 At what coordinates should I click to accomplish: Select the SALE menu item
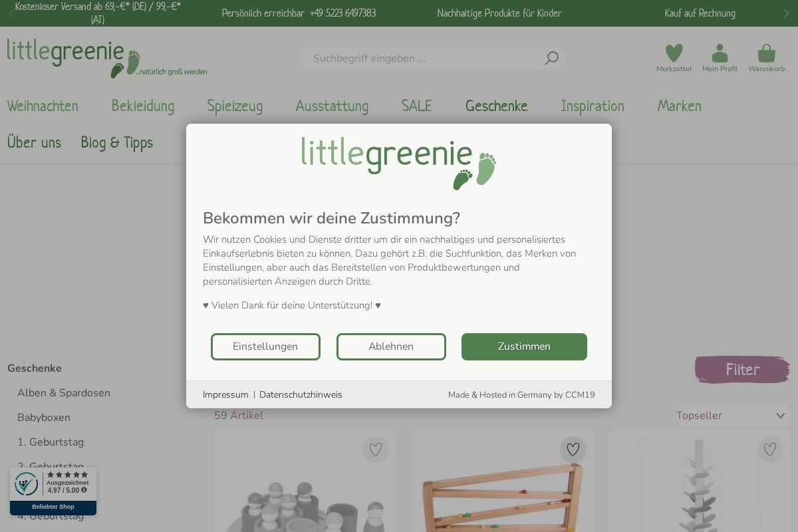click(x=416, y=106)
